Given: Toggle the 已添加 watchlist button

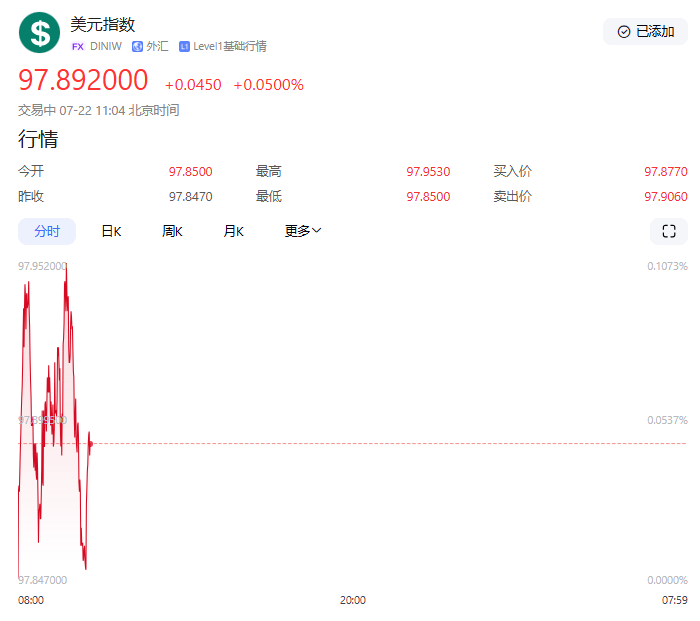Looking at the screenshot, I should coord(646,32).
